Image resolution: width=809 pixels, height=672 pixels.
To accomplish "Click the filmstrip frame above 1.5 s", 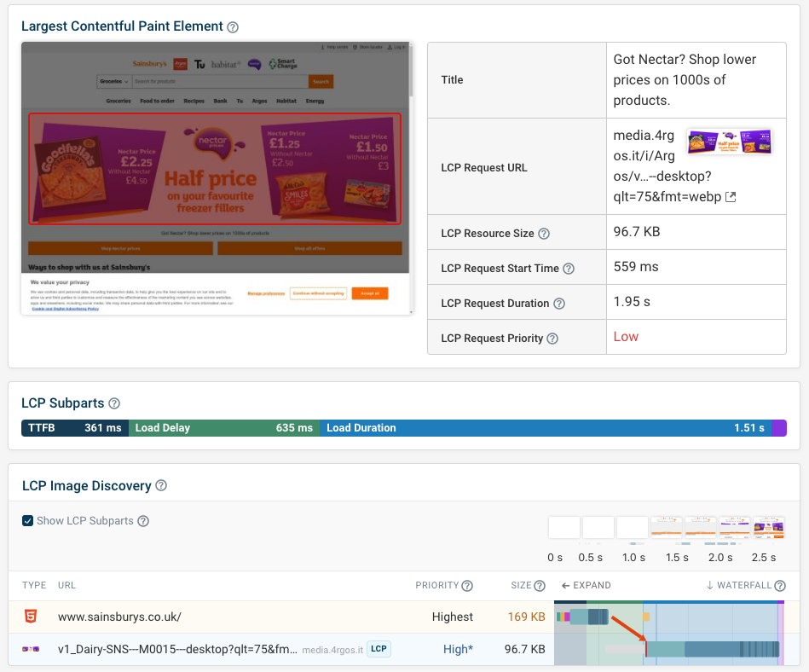I will point(667,528).
